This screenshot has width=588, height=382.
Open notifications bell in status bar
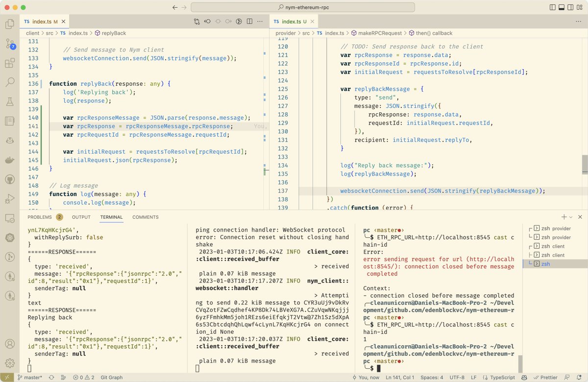[579, 378]
